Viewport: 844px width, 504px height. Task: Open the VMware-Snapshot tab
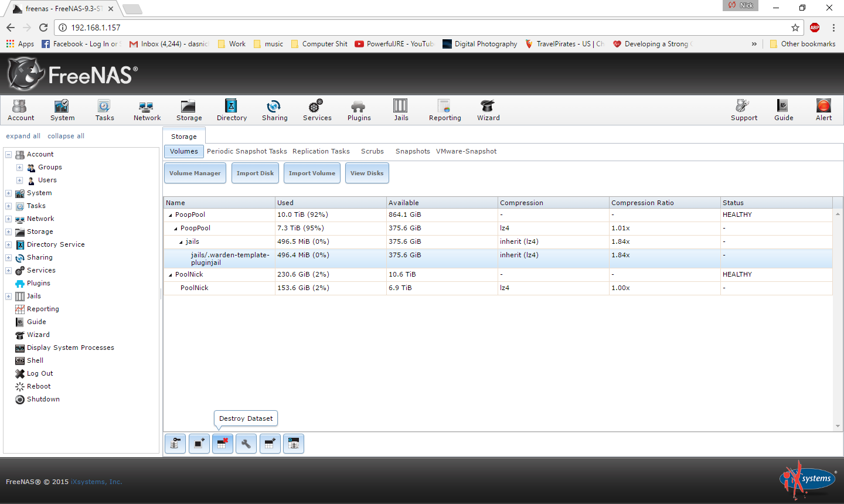click(x=466, y=151)
